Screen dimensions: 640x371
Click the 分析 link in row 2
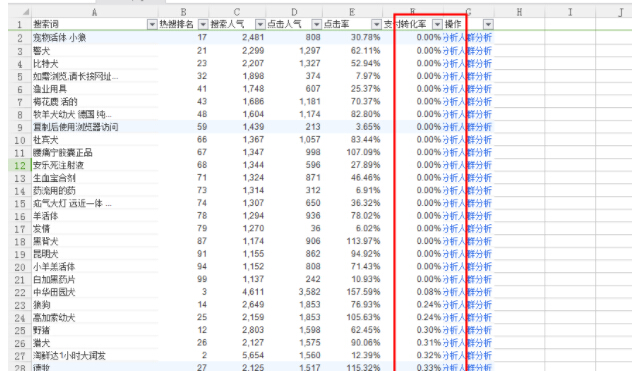click(x=450, y=38)
